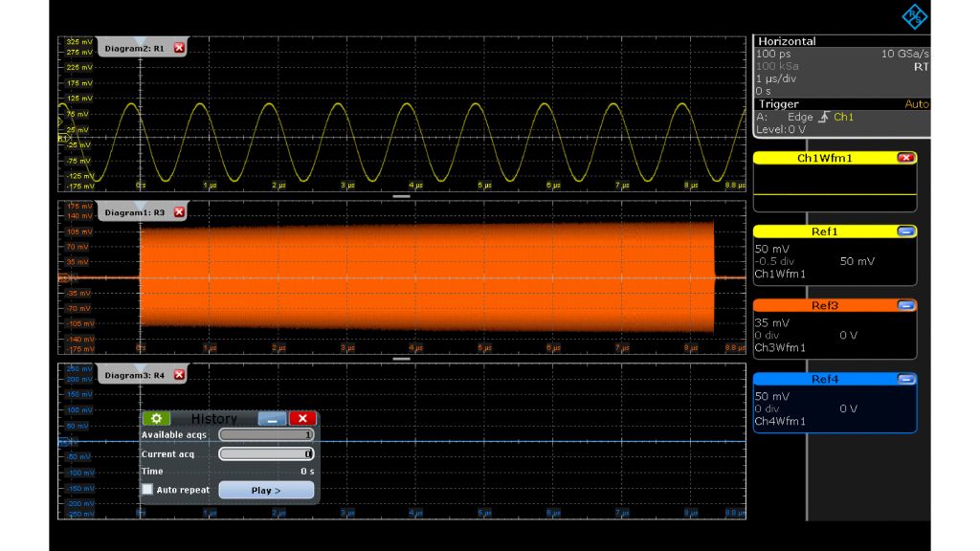Viewport: 980px width, 551px height.
Task: Open History settings via green gear icon
Action: point(156,419)
